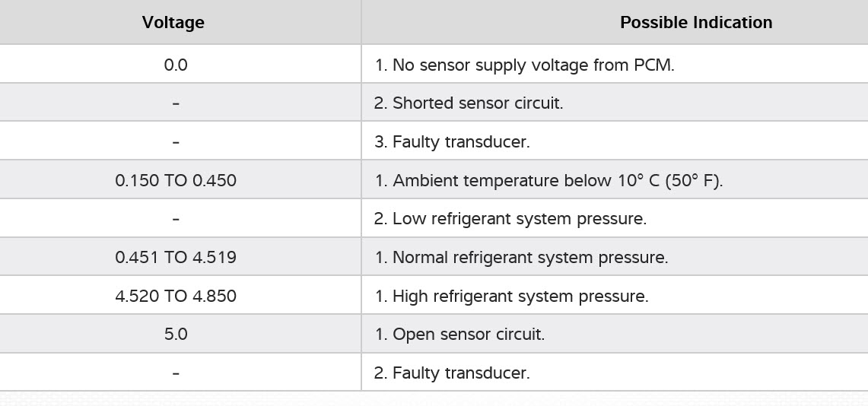Viewport: 868px width, 406px height.
Task: Select the 0.0 voltage cell
Action: (176, 65)
